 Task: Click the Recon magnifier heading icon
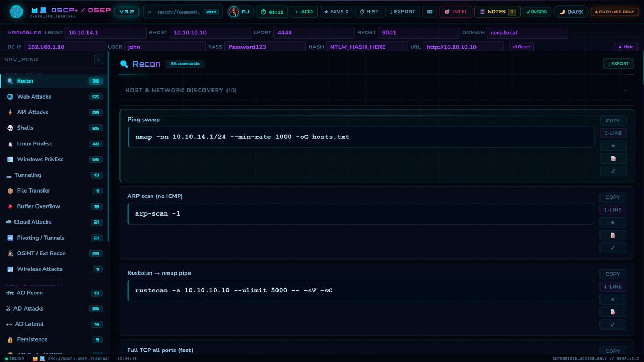124,64
